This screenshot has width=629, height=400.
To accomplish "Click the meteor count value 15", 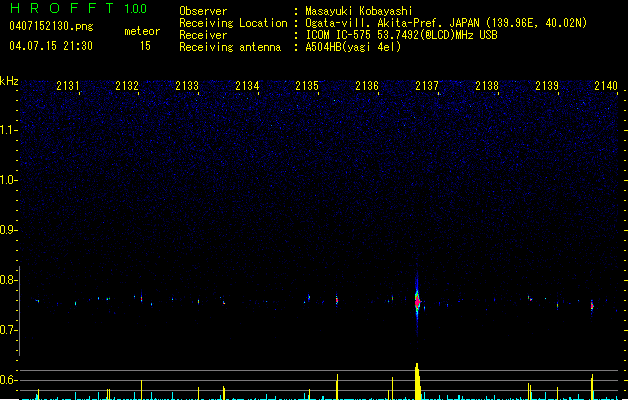I will pos(145,46).
